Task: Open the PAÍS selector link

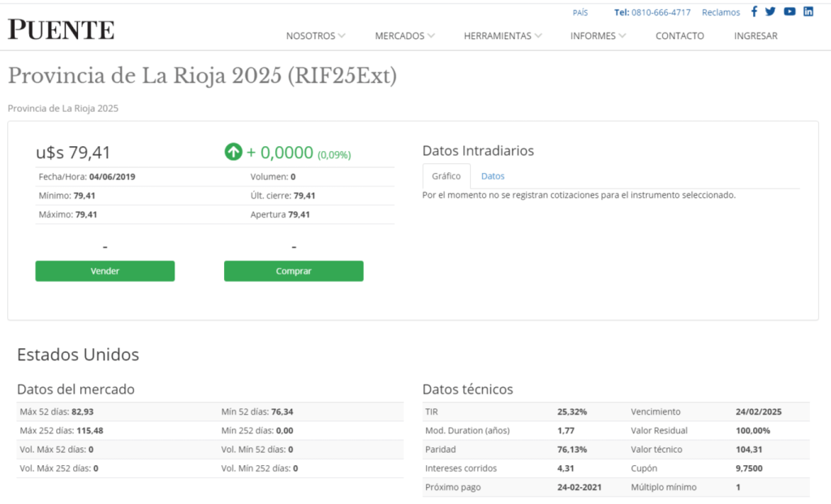Action: click(580, 12)
